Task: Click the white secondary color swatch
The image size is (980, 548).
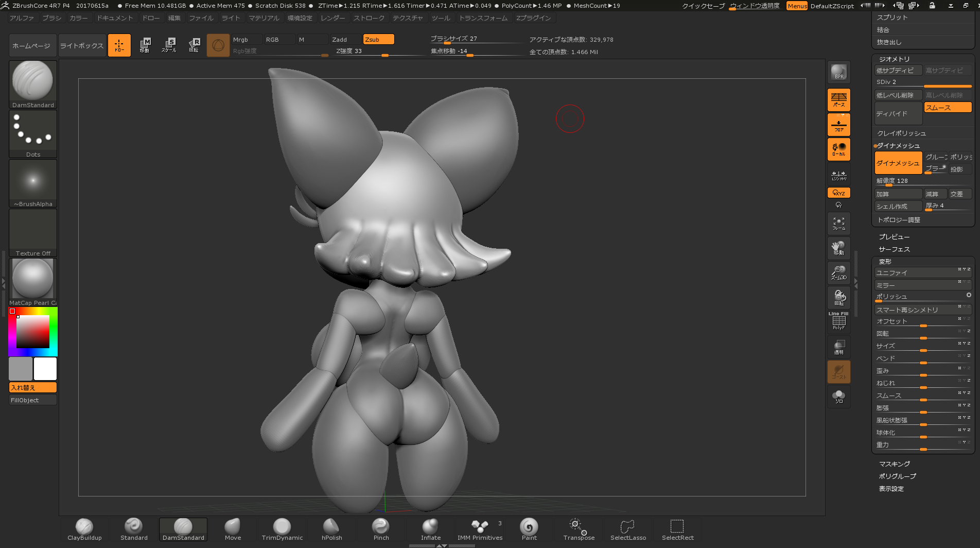Action: pos(45,369)
